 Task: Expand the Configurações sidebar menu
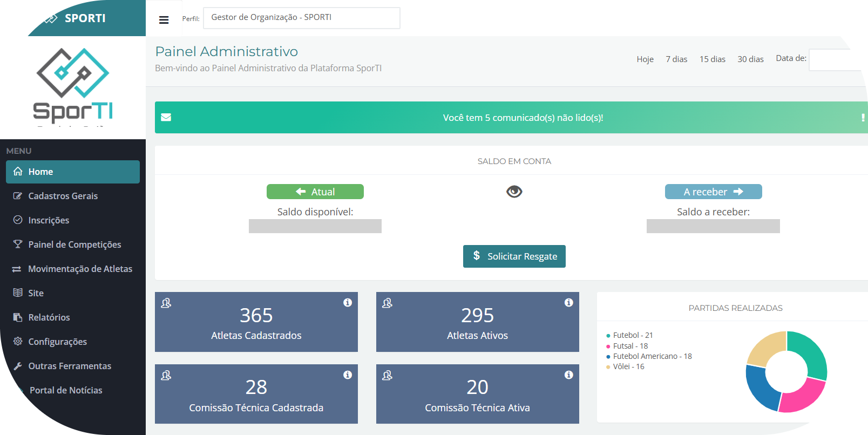[57, 342]
